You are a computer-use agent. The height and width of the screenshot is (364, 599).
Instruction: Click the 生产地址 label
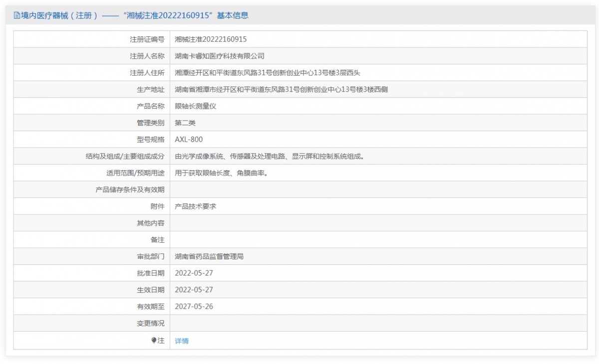(x=151, y=90)
